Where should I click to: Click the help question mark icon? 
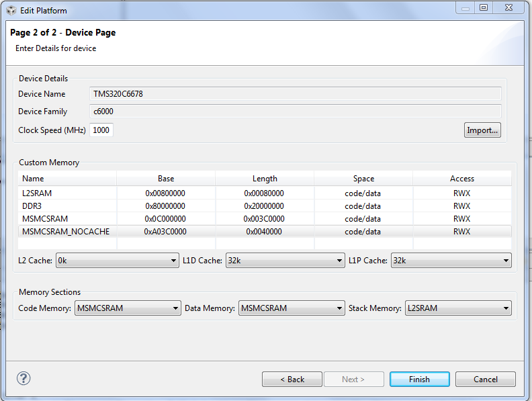pyautogui.click(x=24, y=378)
